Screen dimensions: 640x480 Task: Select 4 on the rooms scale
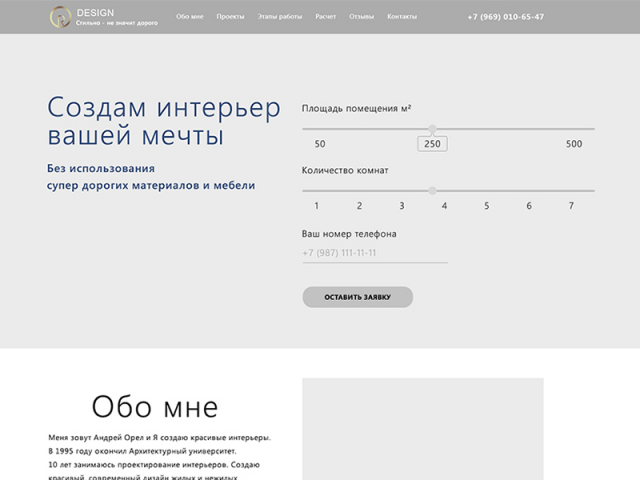click(x=444, y=206)
